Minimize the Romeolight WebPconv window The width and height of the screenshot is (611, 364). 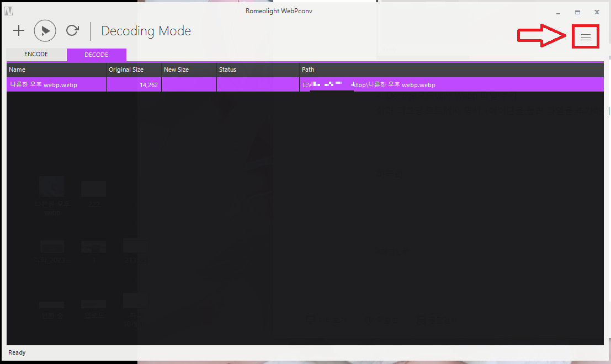tap(559, 13)
